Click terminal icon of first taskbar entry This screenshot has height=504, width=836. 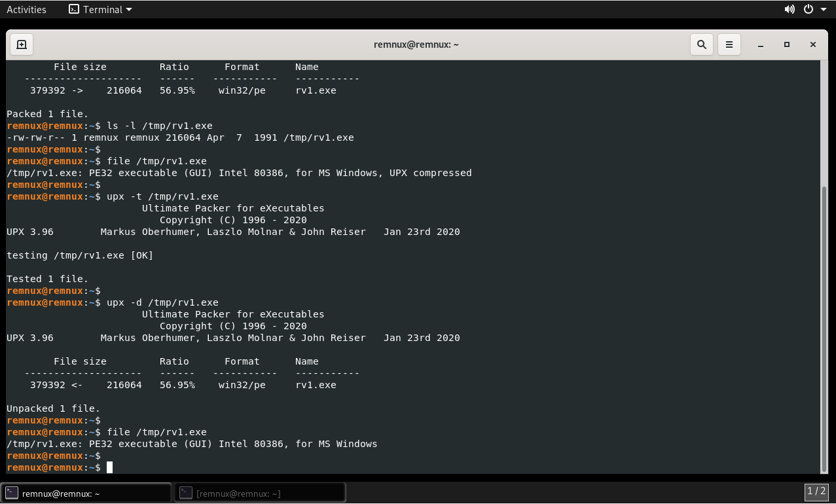pos(11,493)
